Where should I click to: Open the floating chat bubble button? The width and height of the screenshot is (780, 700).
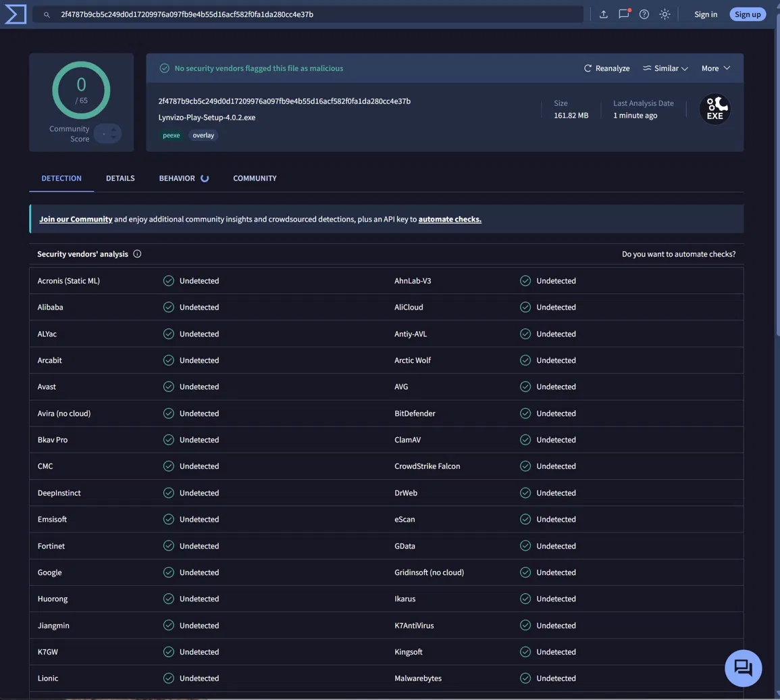743,668
